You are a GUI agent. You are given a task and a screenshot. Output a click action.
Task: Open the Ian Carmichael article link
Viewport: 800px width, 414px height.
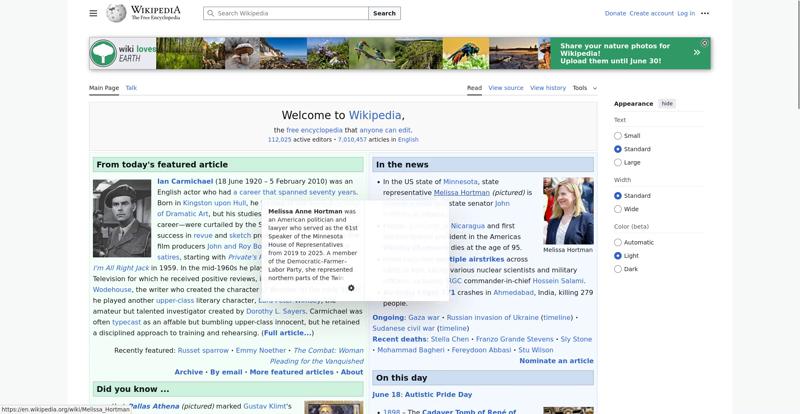click(185, 181)
